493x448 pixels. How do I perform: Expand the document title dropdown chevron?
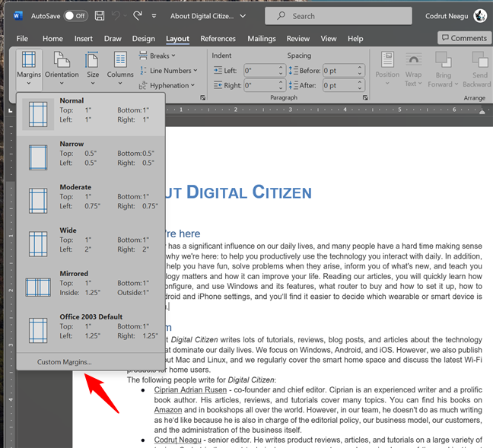243,16
